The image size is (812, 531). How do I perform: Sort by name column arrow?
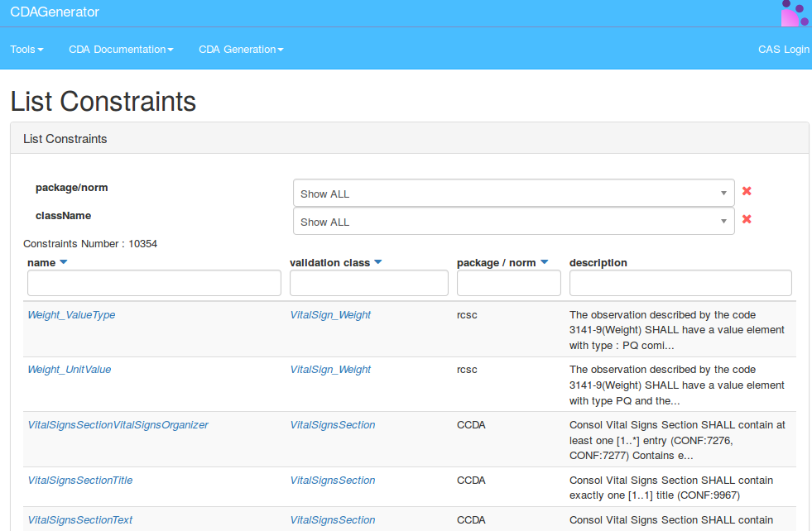click(x=64, y=262)
